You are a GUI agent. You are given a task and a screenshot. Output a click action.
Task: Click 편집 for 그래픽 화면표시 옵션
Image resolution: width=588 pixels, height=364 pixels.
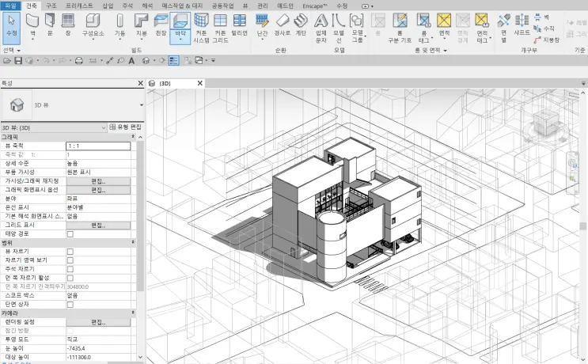[98, 190]
